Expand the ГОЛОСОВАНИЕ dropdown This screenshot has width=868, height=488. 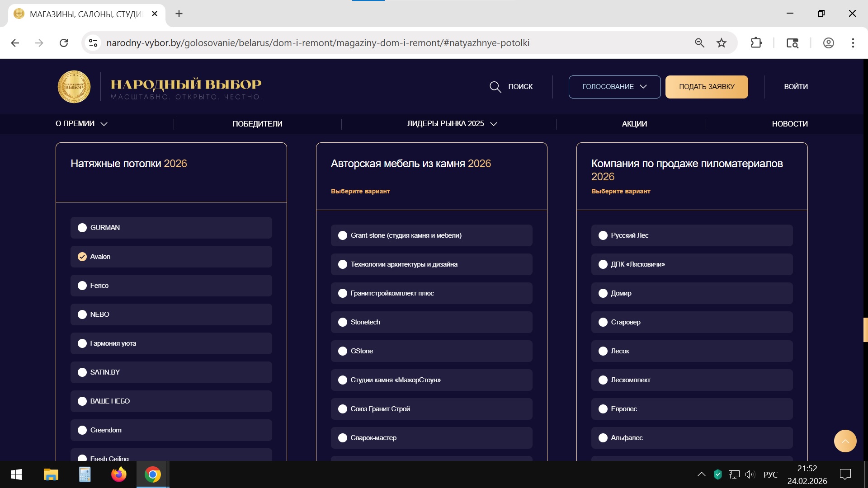click(x=614, y=87)
